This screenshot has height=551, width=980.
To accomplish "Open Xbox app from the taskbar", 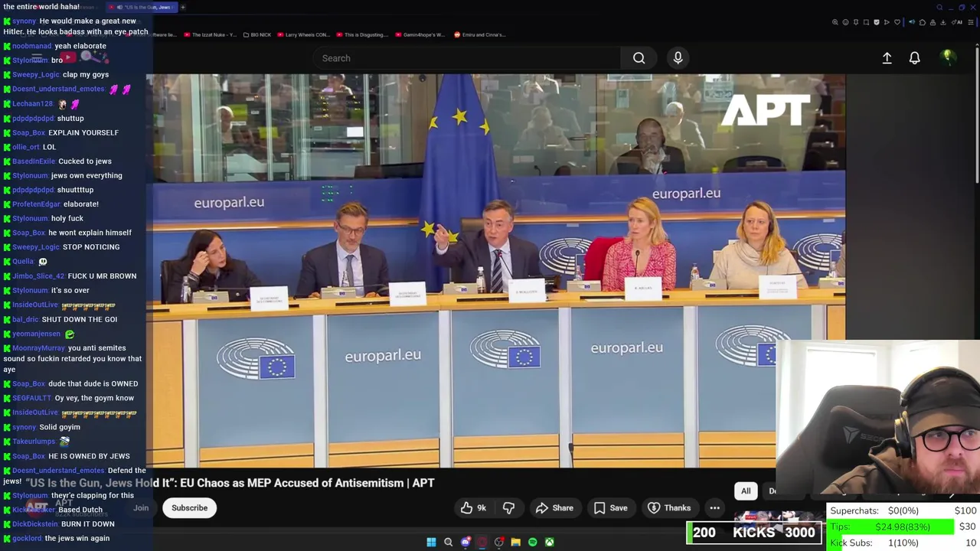I will [549, 542].
